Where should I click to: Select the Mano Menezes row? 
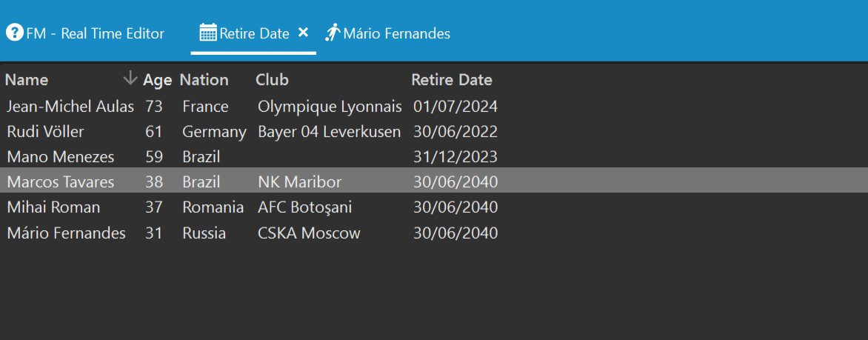click(x=434, y=157)
